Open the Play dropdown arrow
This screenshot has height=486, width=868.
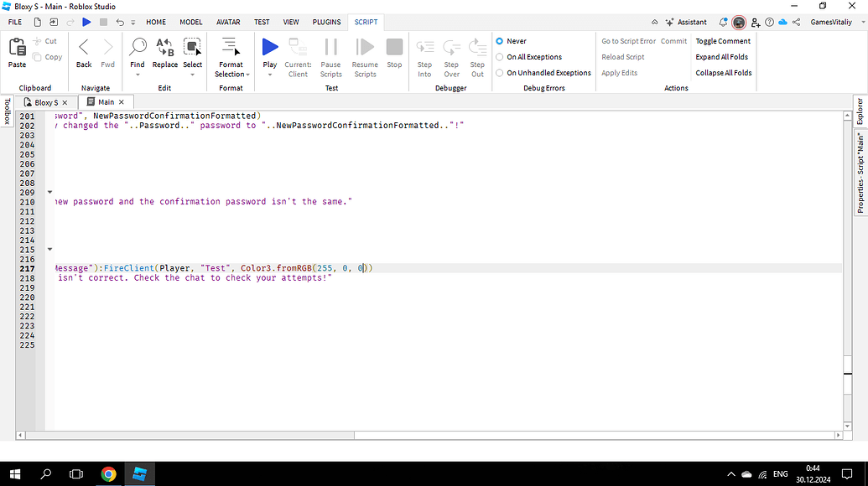(x=270, y=75)
